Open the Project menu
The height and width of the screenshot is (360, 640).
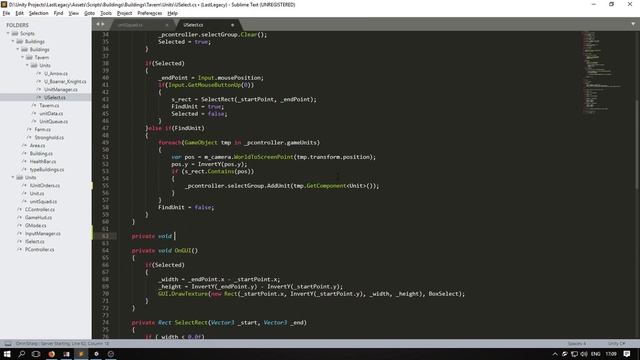(x=124, y=13)
